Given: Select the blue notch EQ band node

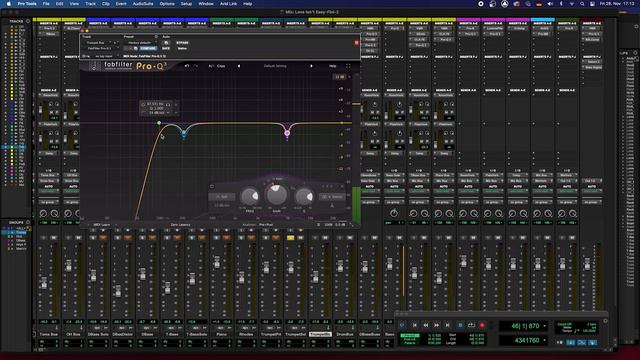Looking at the screenshot, I should [184, 133].
